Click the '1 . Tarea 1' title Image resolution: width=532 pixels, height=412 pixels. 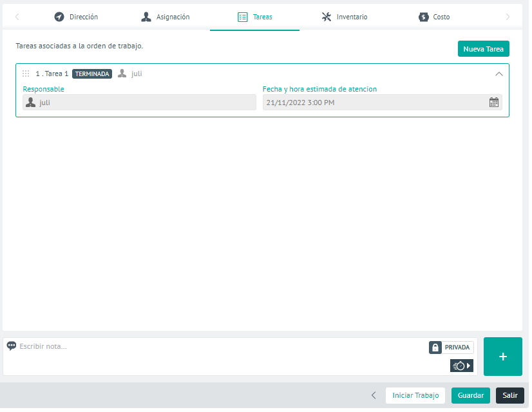tap(52, 74)
